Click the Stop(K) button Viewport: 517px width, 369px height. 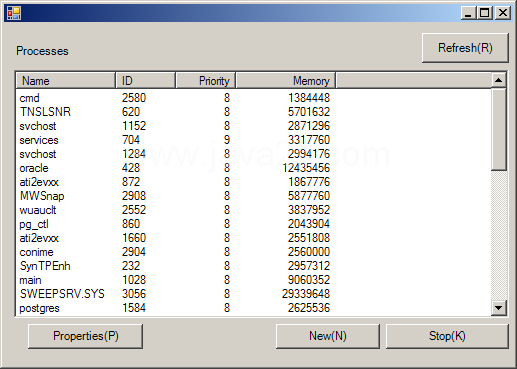447,336
